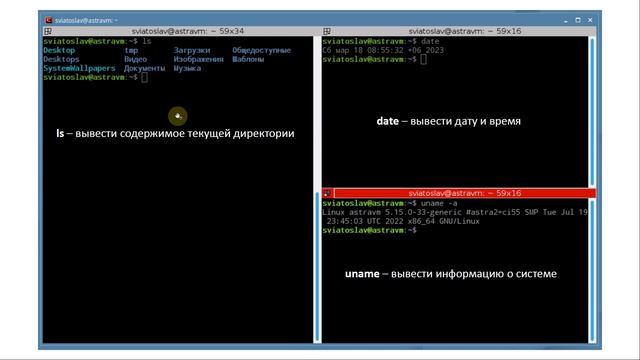
Task: Click the date output line 'Сб мар 18'
Action: coord(383,50)
